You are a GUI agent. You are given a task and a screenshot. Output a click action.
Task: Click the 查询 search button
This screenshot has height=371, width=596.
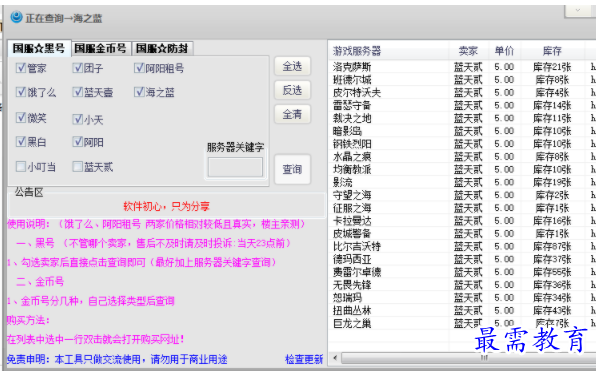click(x=292, y=169)
